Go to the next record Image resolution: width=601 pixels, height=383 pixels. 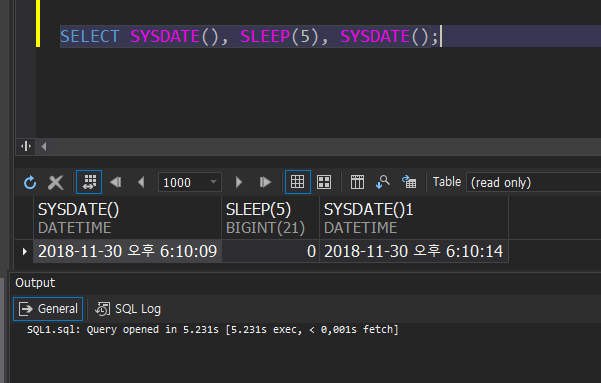pyautogui.click(x=238, y=182)
